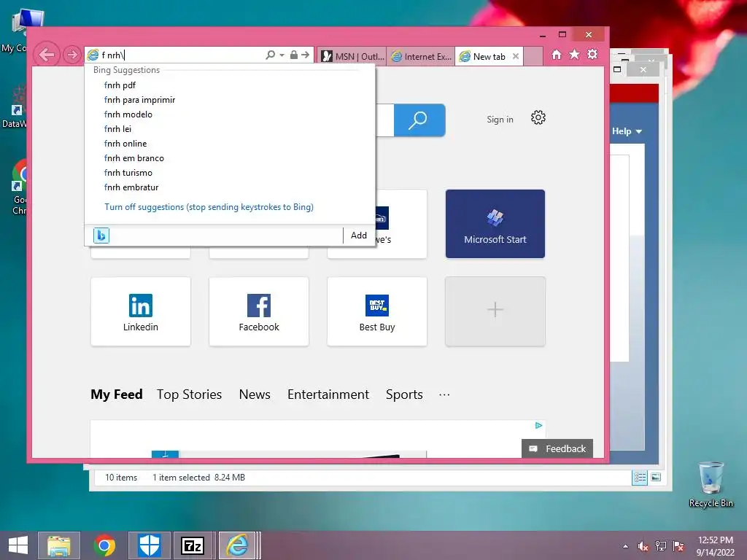This screenshot has width=747, height=560.
Task: Click the Go arrow in address bar
Action: 306,55
